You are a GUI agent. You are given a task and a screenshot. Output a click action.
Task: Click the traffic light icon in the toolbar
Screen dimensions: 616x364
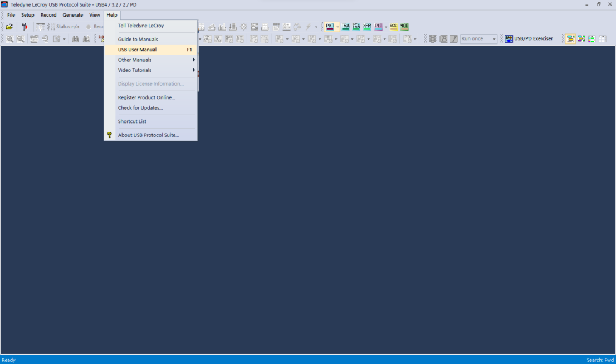coord(433,39)
